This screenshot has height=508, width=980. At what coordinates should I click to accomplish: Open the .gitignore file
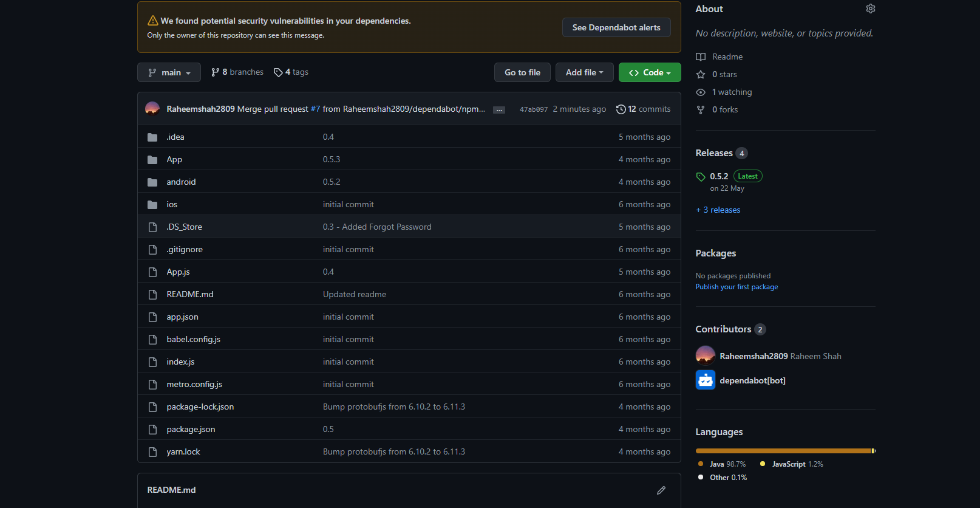(185, 249)
